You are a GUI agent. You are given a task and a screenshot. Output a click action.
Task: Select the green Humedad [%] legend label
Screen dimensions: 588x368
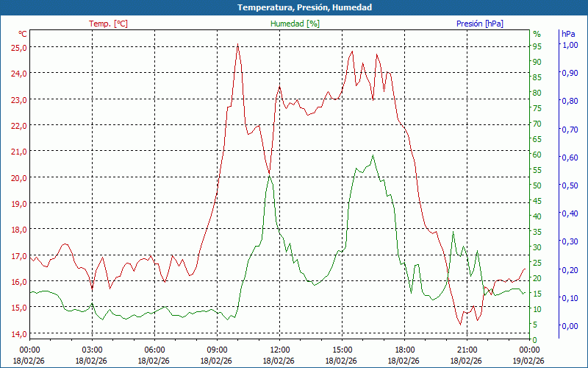click(295, 24)
